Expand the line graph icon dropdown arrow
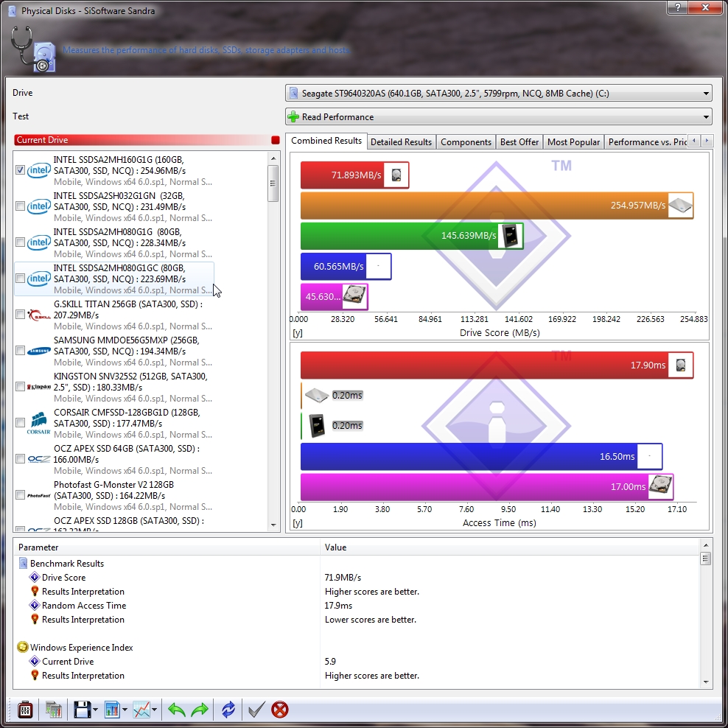The height and width of the screenshot is (728, 728). pos(154,710)
